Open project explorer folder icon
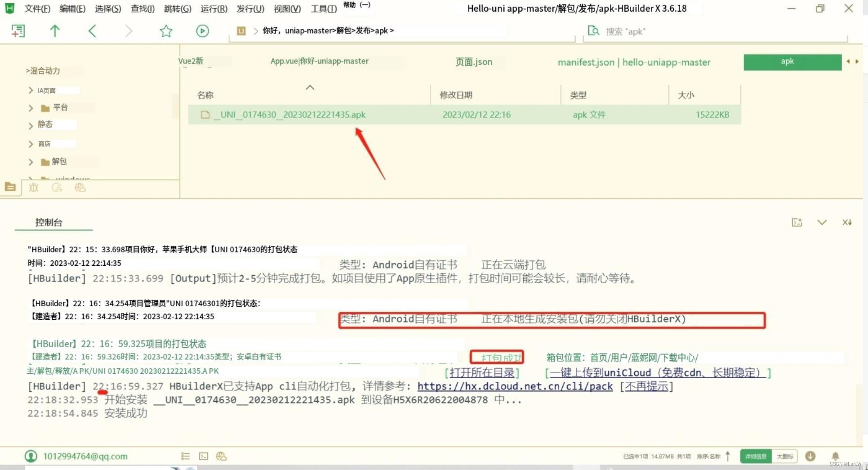The height and width of the screenshot is (470, 868). pos(10,187)
